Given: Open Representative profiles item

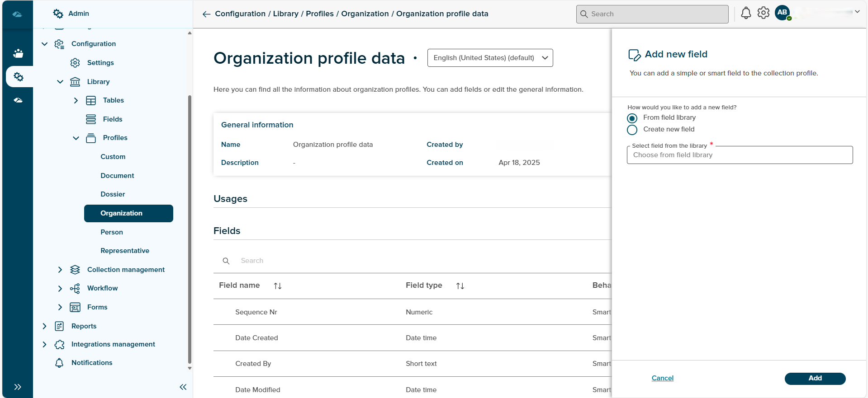Looking at the screenshot, I should tap(125, 251).
